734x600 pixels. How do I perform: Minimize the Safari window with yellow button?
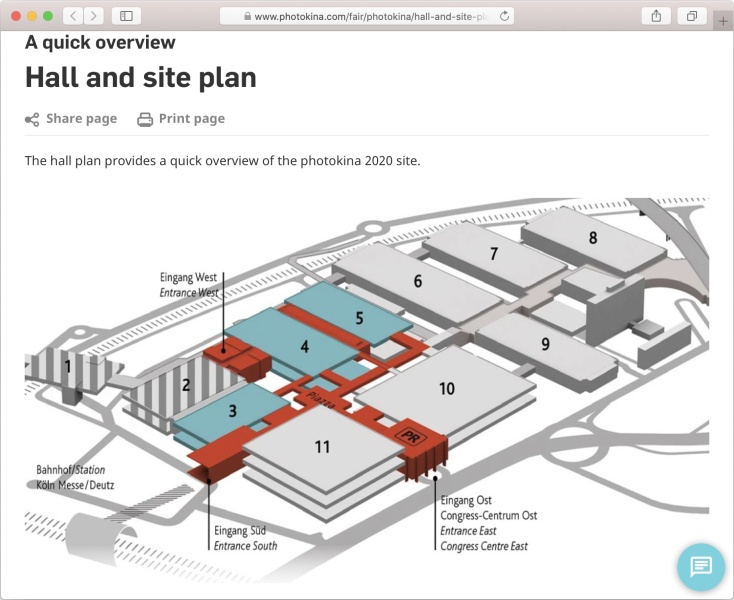(32, 16)
